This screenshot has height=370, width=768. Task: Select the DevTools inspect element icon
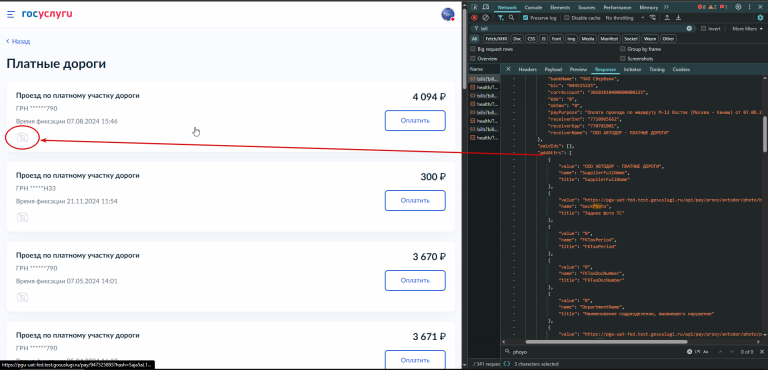[x=474, y=7]
